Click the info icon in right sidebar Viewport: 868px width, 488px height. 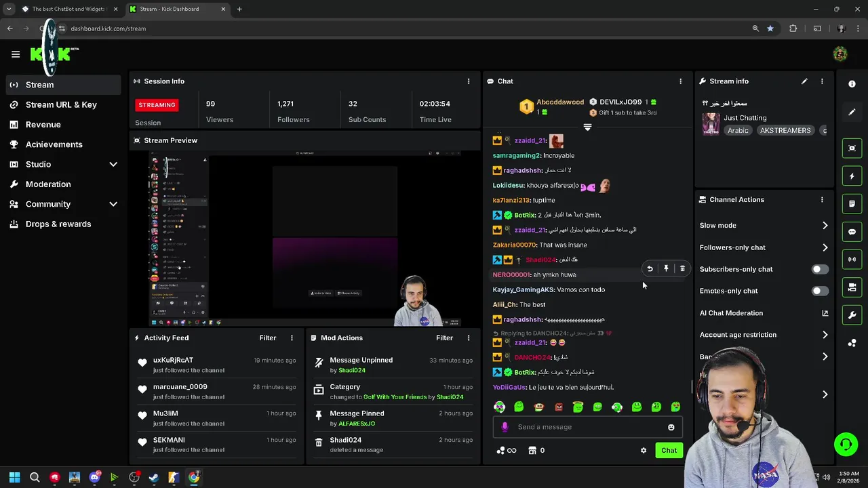tap(852, 84)
